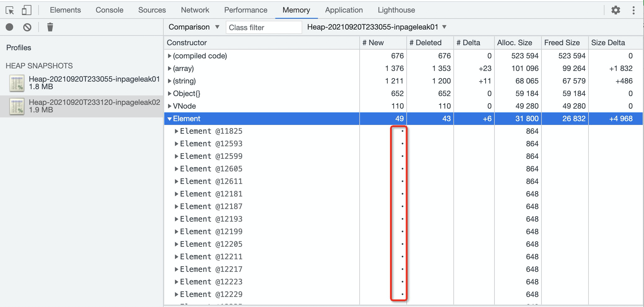Open the three-dot customize DevTools menu

tap(633, 10)
